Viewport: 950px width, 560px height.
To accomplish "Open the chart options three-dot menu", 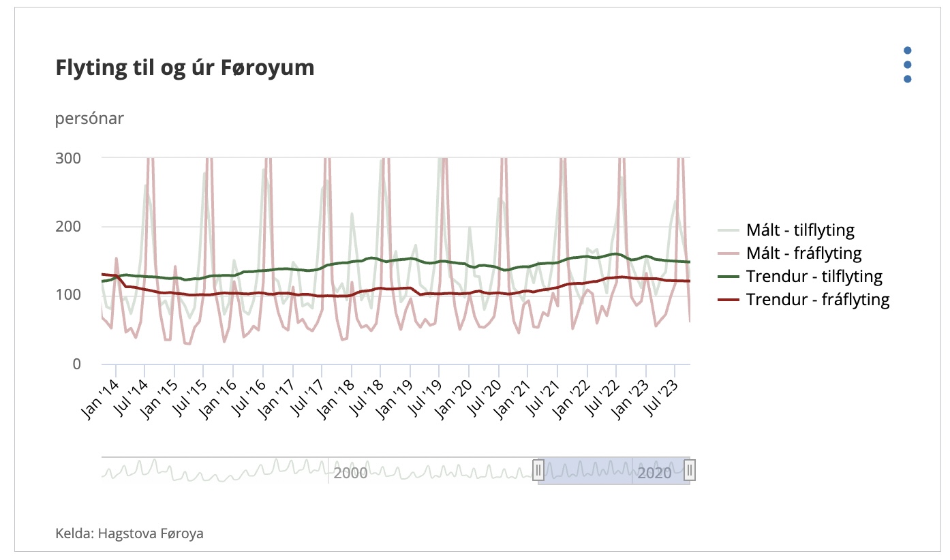I will [x=907, y=65].
